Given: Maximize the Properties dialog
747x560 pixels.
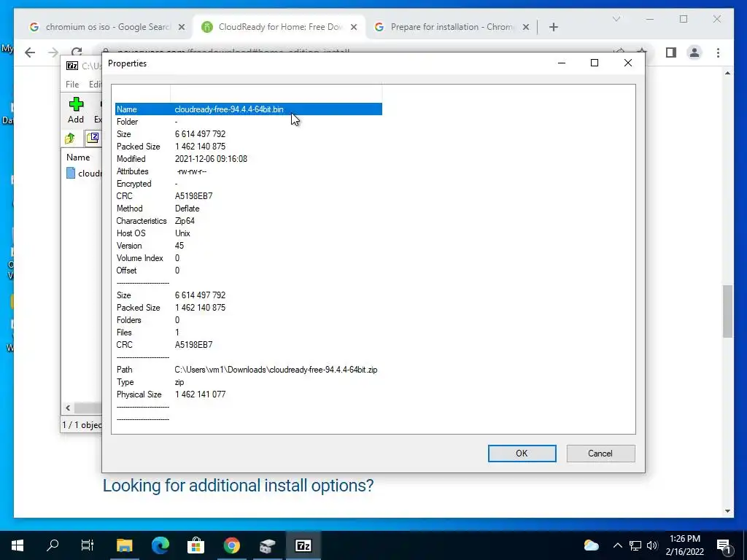Looking at the screenshot, I should click(x=594, y=63).
